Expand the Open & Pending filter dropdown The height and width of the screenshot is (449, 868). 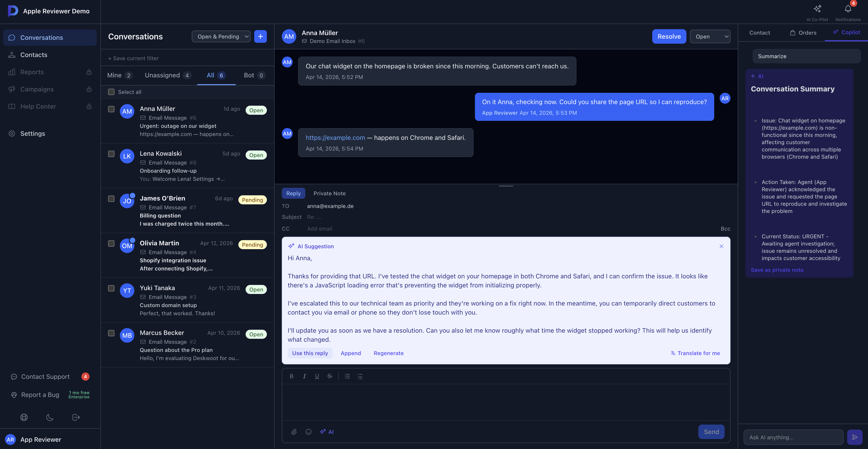(221, 36)
